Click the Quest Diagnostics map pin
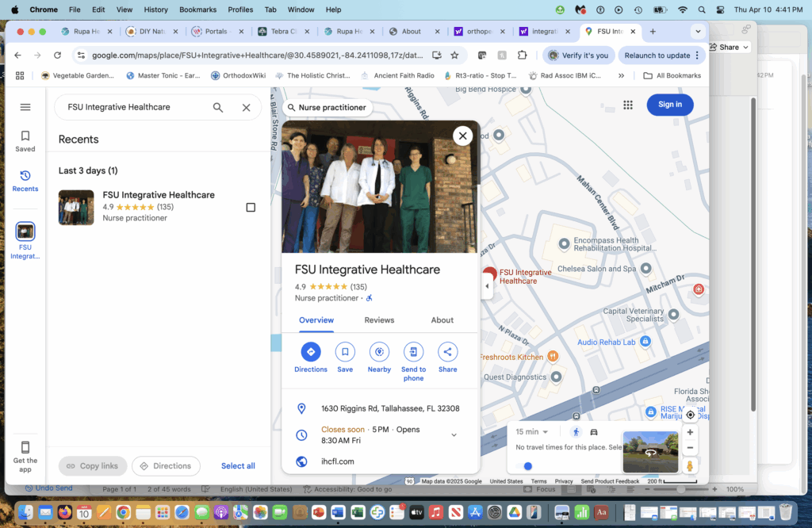This screenshot has height=528, width=812. pos(556,377)
